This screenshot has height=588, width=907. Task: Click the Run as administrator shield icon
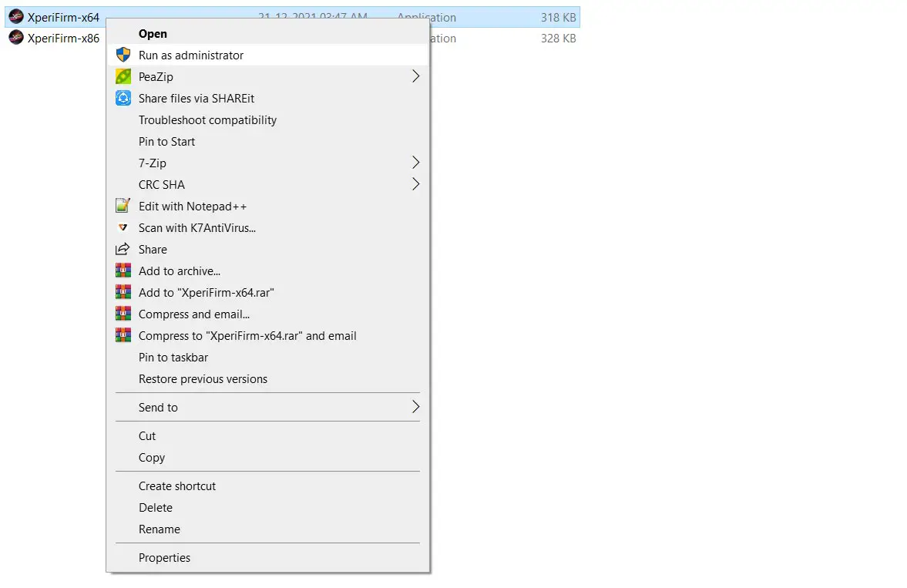[123, 55]
